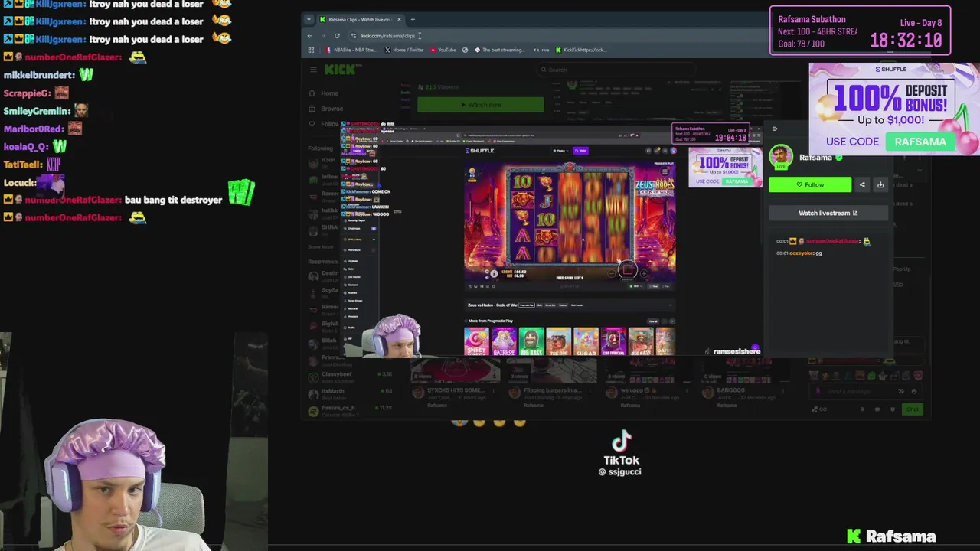
Task: Go back in the browser
Action: (310, 36)
